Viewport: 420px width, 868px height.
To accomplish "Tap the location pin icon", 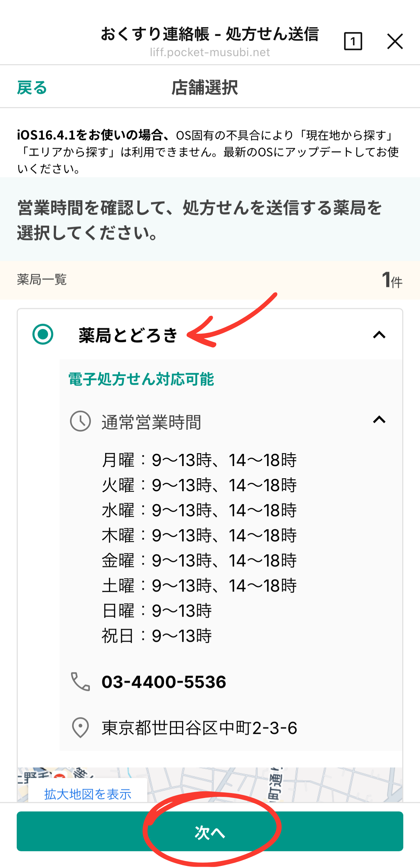I will point(80,728).
